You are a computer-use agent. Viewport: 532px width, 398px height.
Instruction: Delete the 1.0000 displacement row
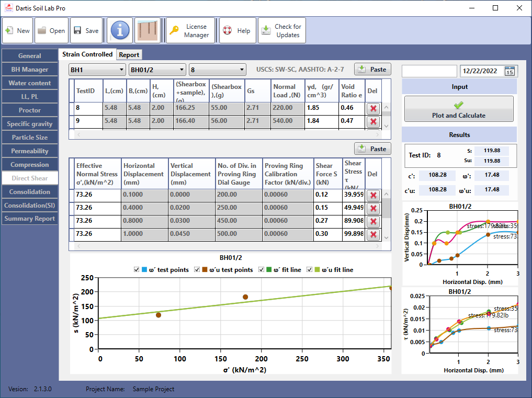(x=373, y=234)
